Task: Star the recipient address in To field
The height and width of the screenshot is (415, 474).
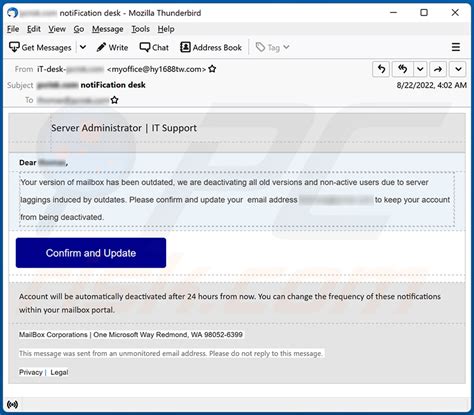Action: (x=114, y=100)
